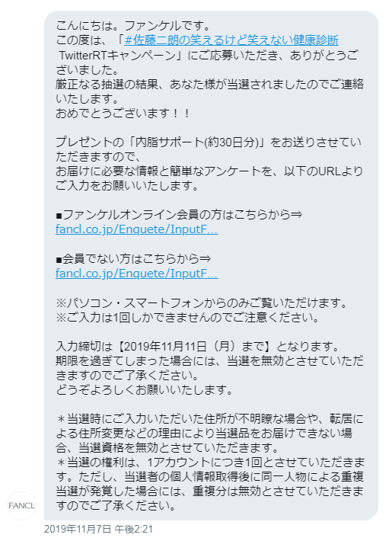Click the どうぞよろしくお願いいたします。 line
392x541 pixels.
click(145, 390)
